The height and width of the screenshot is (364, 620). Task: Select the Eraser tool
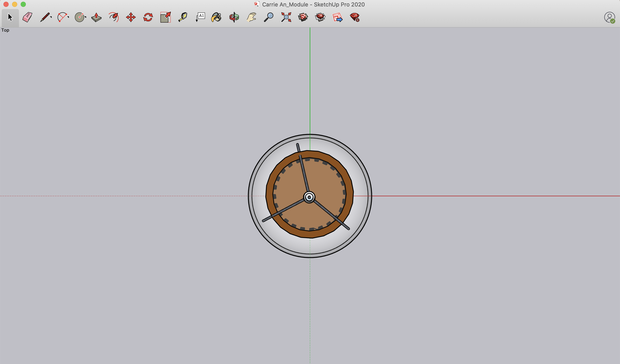[x=27, y=17]
